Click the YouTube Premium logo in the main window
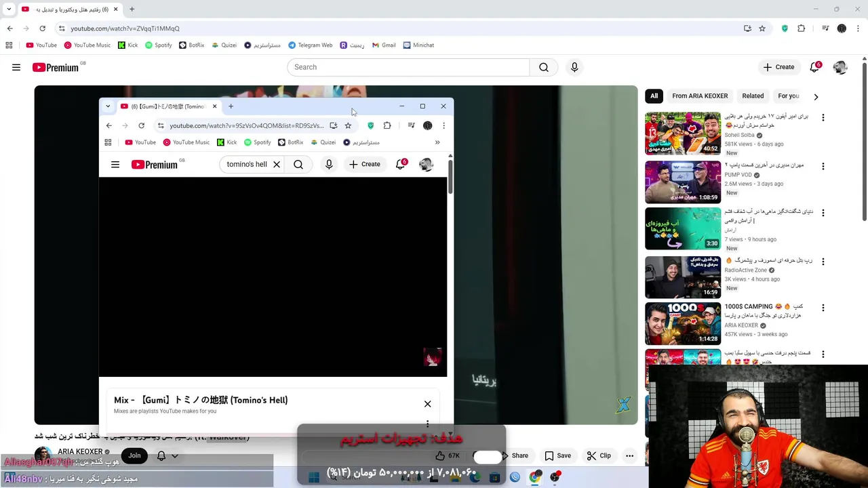 tap(56, 67)
